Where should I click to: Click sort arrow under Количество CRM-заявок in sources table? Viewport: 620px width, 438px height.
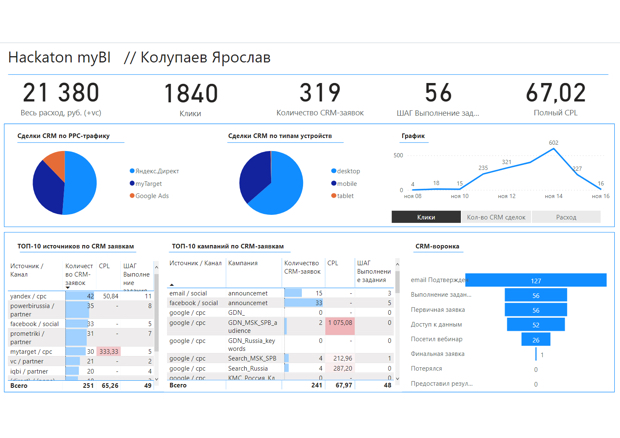point(68,287)
